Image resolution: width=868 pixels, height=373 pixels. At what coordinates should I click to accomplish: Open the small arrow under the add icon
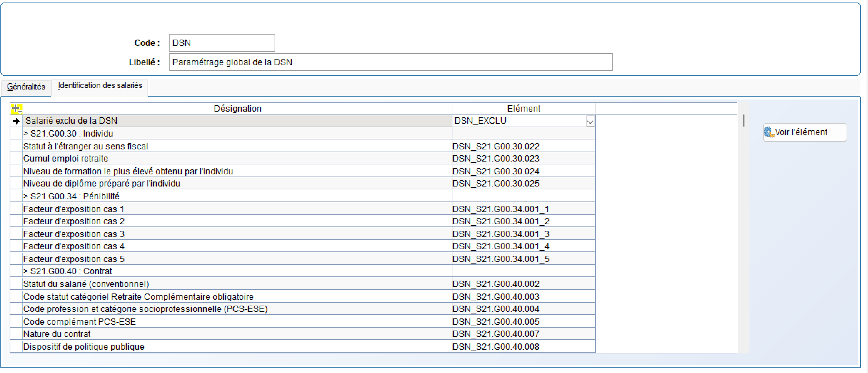20,111
